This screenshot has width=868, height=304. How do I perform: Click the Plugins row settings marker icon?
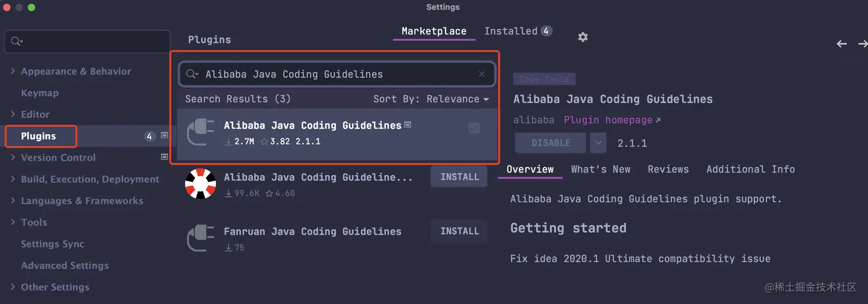[165, 136]
